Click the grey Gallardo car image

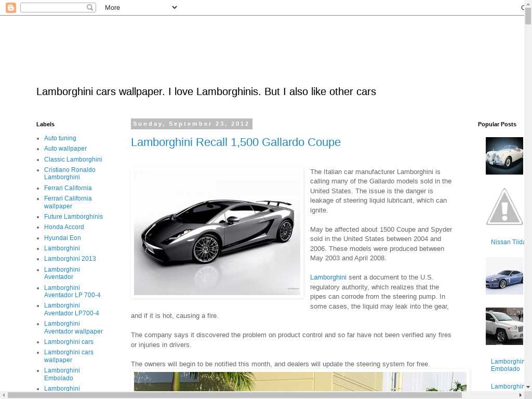(217, 232)
